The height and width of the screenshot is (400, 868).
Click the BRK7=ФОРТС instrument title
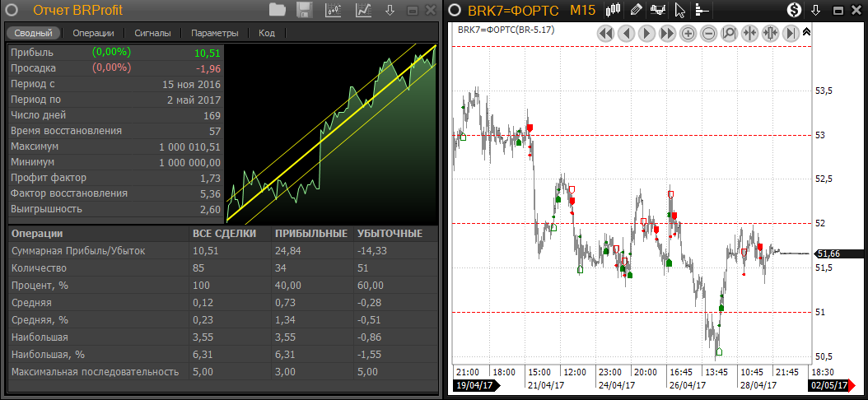(x=512, y=11)
